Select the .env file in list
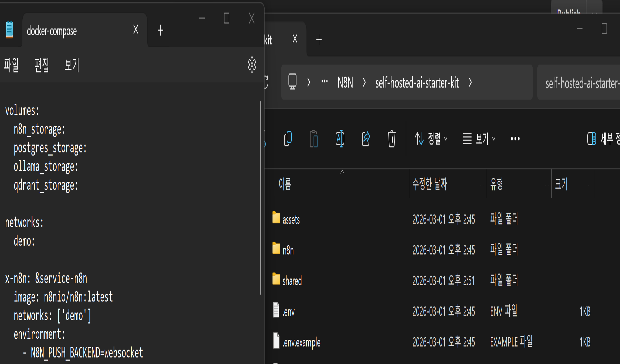The image size is (620, 364). 289,312
